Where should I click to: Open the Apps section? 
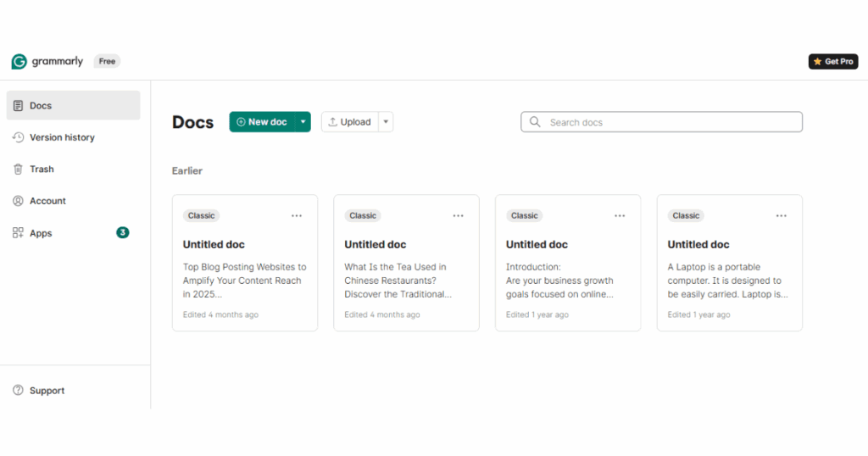(x=41, y=233)
